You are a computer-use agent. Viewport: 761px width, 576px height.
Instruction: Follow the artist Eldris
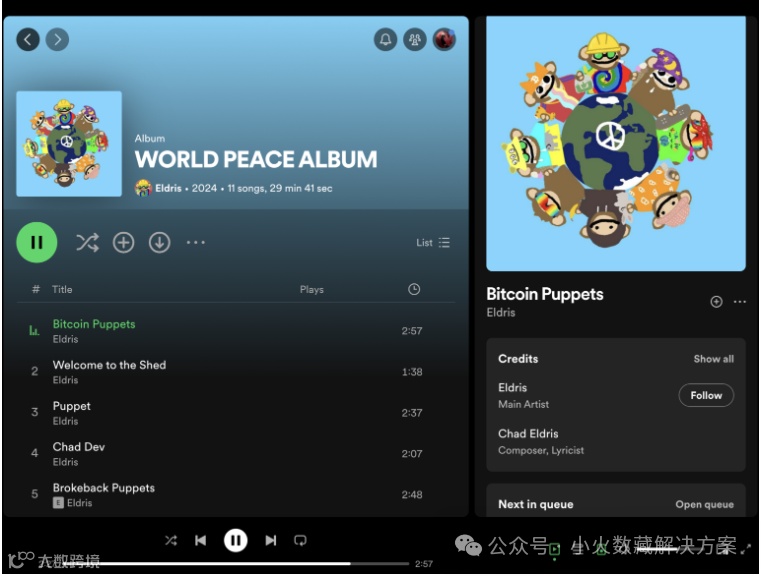click(x=706, y=395)
